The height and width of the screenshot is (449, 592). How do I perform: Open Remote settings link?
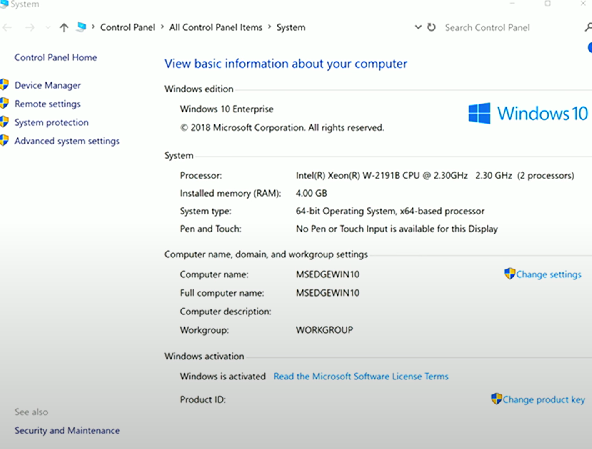[x=48, y=104]
